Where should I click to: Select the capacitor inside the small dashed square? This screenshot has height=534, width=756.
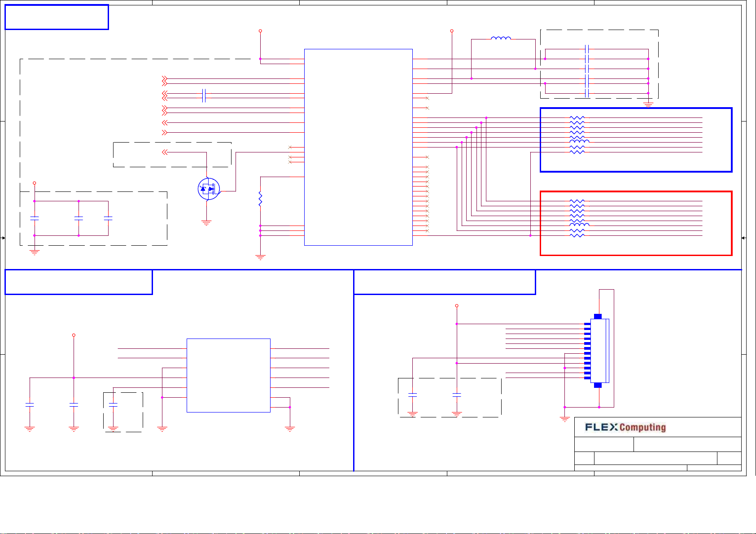click(113, 405)
